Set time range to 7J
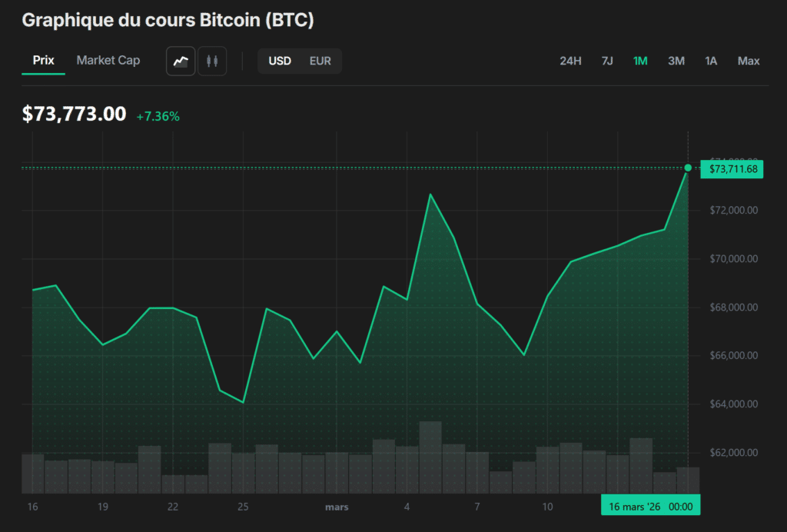This screenshot has height=532, width=787. pyautogui.click(x=607, y=62)
